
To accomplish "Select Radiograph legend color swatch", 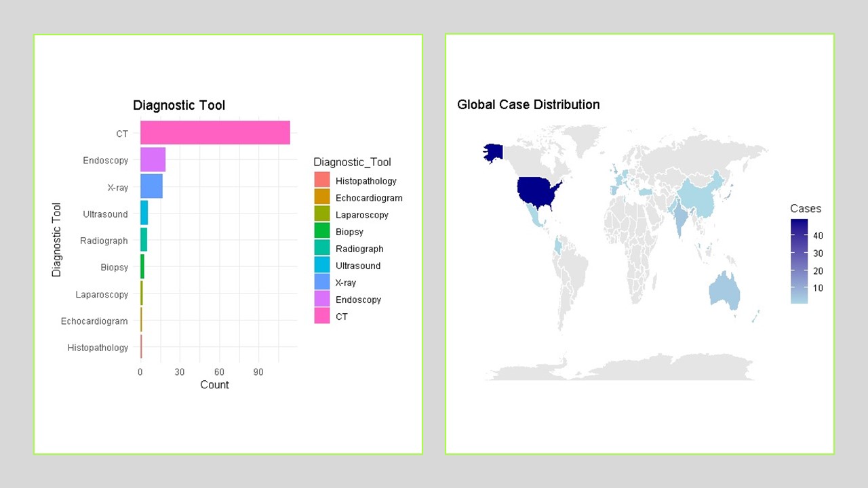I will click(322, 248).
